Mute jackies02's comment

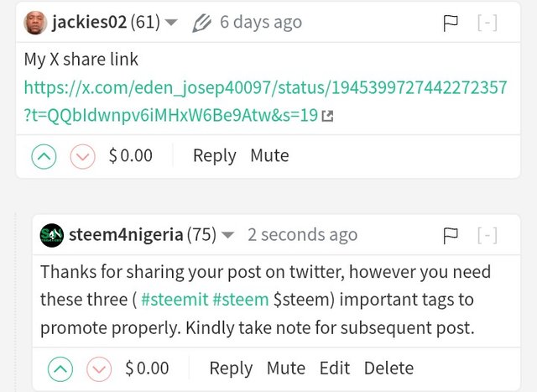tap(269, 155)
